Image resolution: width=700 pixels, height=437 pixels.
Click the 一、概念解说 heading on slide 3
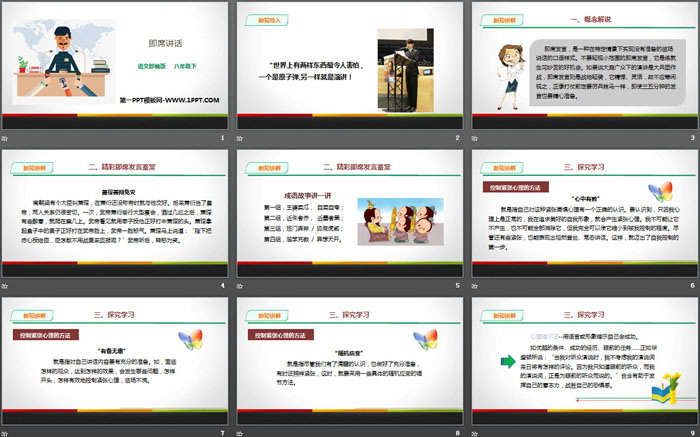591,19
